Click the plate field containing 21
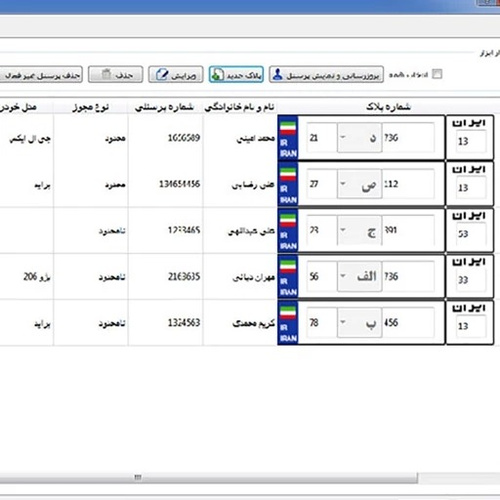Image resolution: width=500 pixels, height=500 pixels. coord(322,138)
